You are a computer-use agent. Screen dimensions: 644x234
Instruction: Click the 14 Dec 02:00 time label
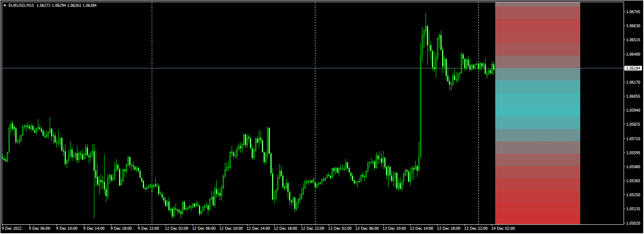(503, 228)
